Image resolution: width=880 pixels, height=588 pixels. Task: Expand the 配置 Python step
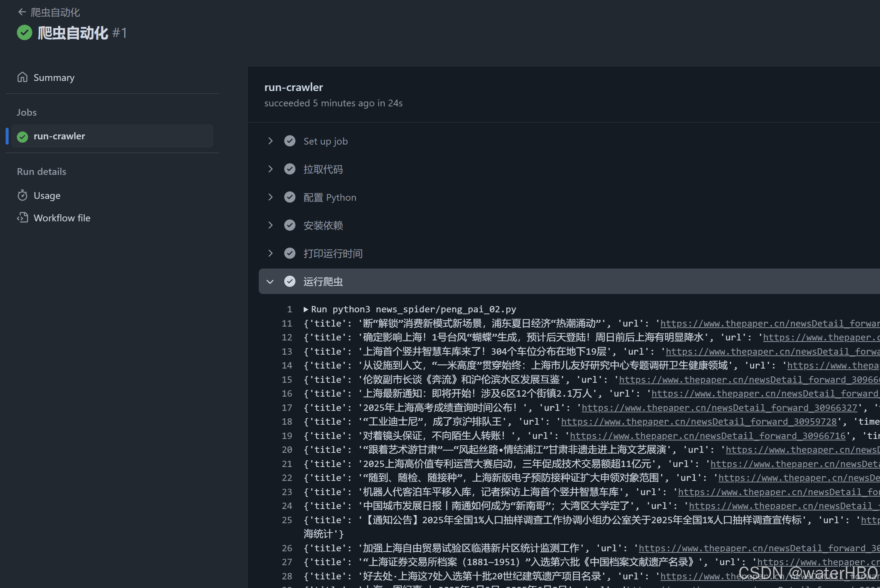tap(270, 197)
